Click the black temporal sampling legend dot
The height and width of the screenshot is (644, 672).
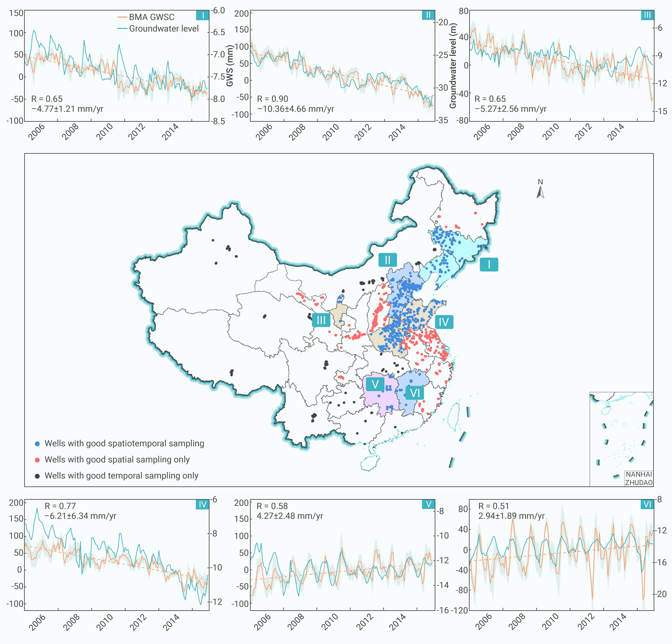pos(37,476)
